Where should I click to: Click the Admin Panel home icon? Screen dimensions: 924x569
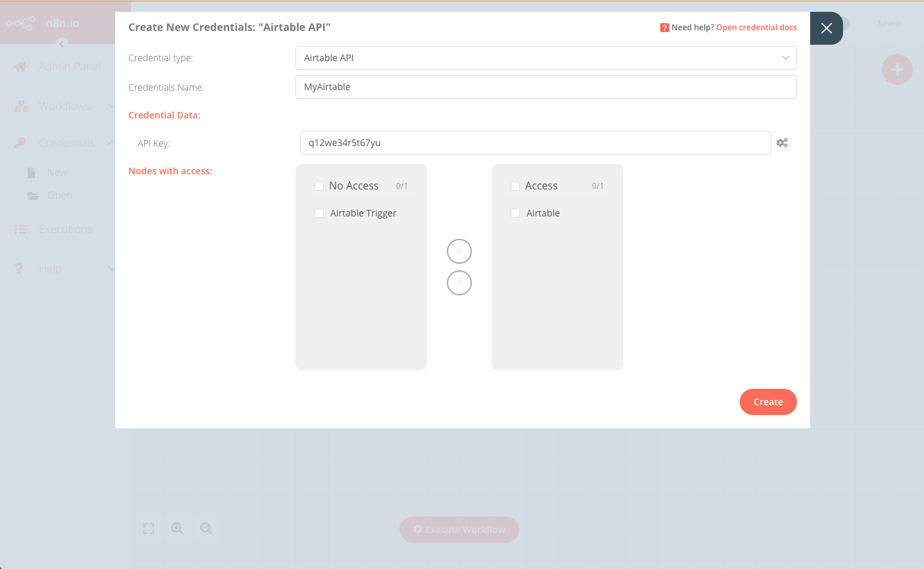tap(20, 66)
